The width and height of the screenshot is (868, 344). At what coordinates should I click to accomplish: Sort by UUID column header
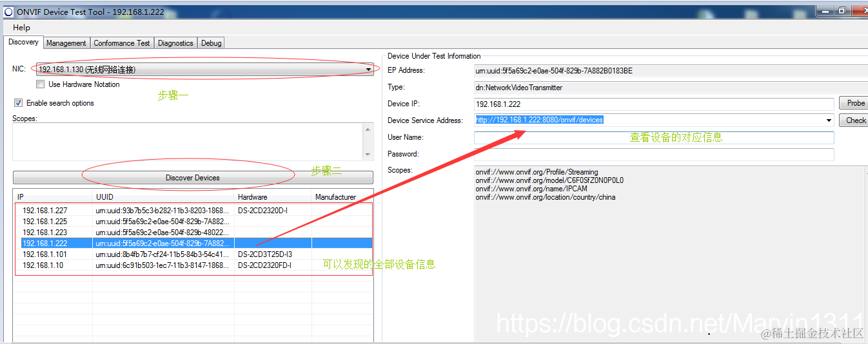[164, 197]
